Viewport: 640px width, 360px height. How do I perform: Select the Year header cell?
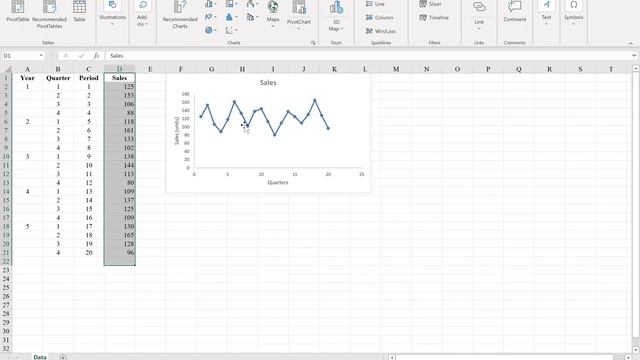[27, 78]
